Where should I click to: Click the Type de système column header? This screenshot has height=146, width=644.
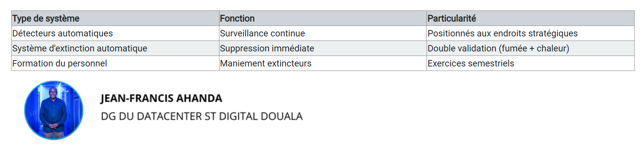tap(115, 18)
